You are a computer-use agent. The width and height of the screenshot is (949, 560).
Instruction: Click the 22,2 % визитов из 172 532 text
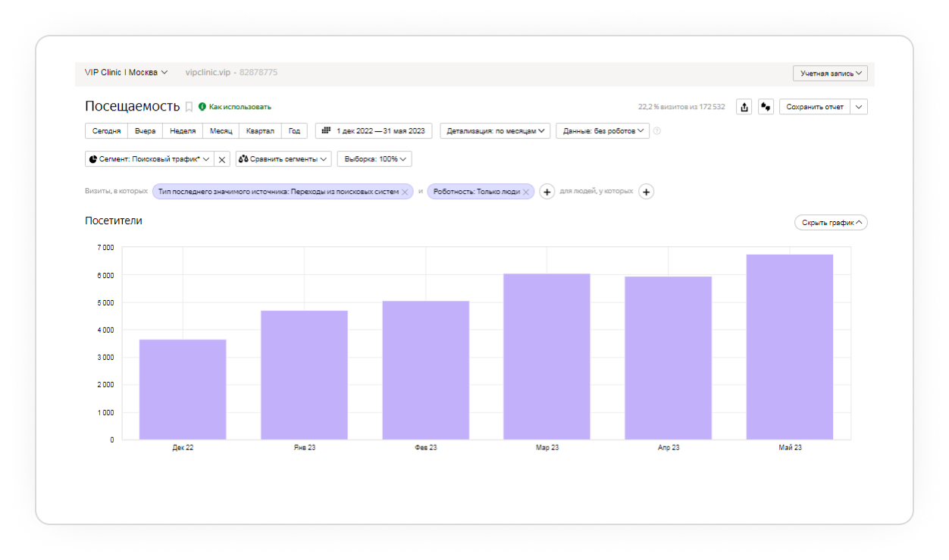681,107
